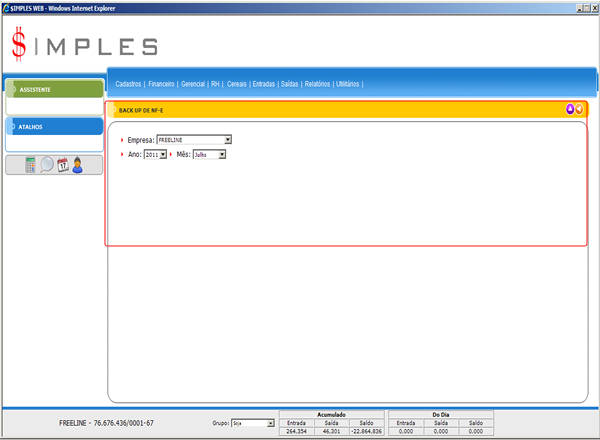Open the Financeiro menu

click(161, 84)
